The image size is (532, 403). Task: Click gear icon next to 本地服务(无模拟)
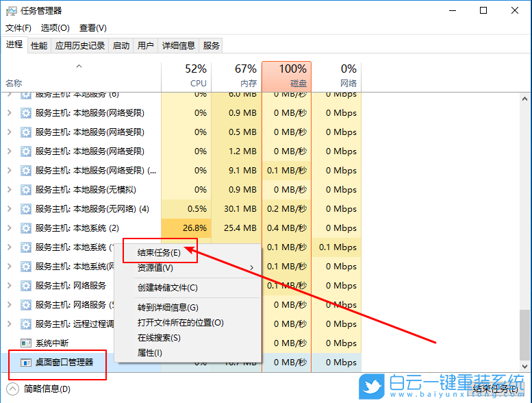(26, 190)
